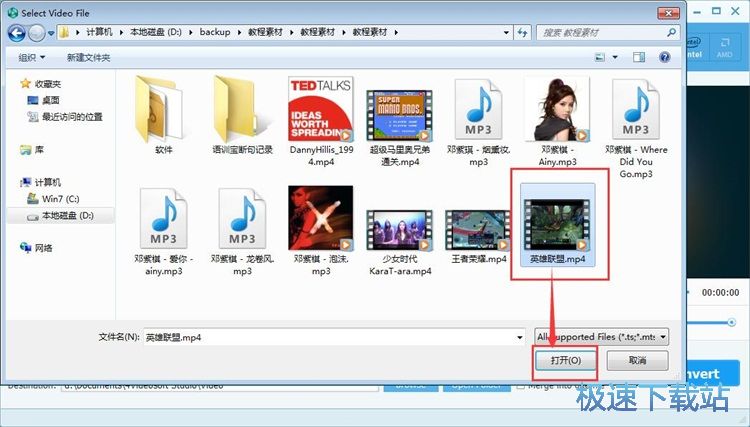Viewport: 750px width, 427px height.
Task: Expand the 文件名 history dropdown arrow
Action: (520, 337)
